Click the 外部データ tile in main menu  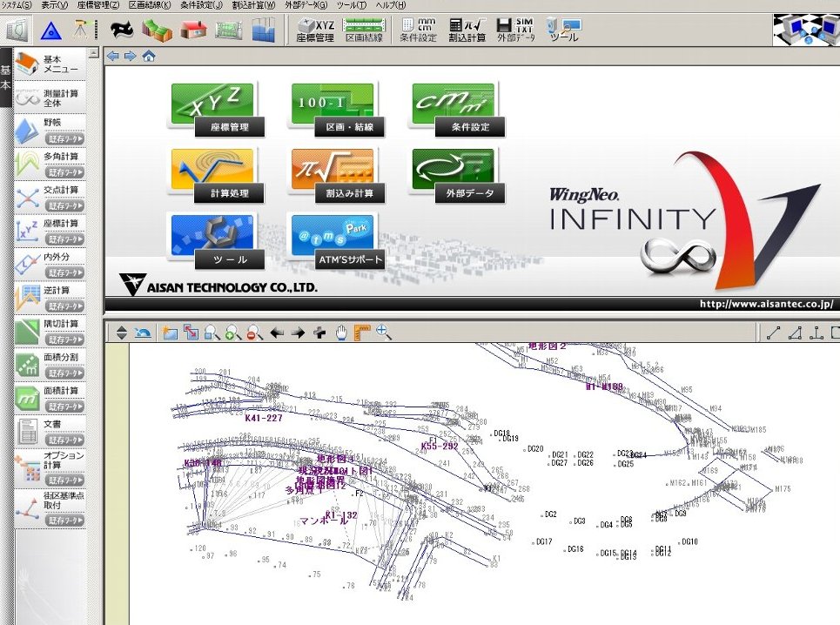click(456, 176)
